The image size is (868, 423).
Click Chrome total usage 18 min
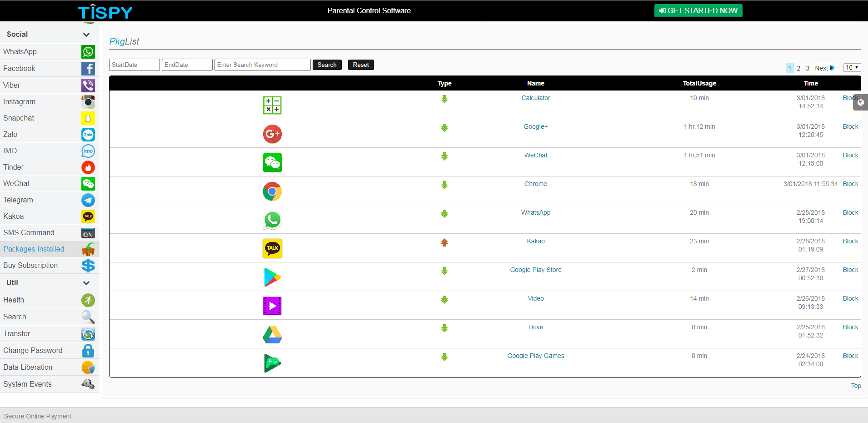[699, 184]
